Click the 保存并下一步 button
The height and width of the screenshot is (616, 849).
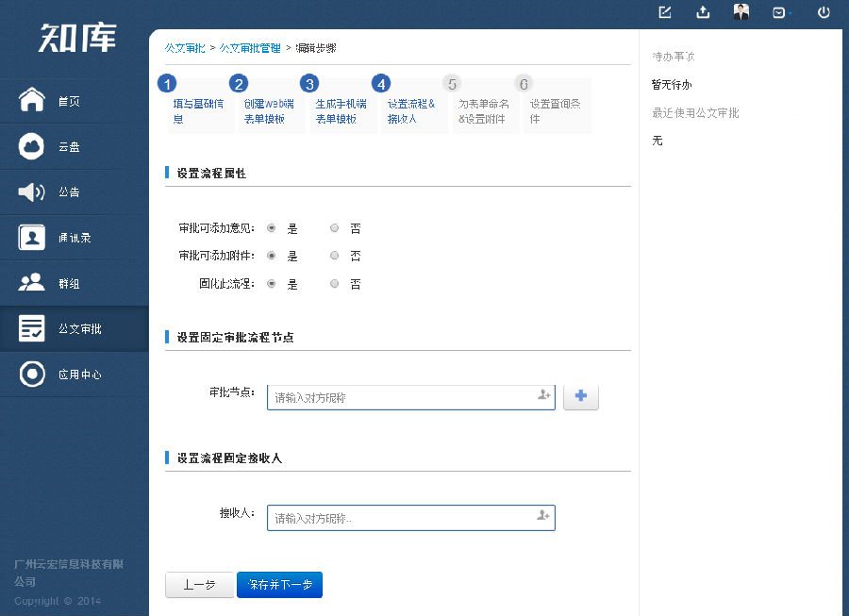[279, 585]
